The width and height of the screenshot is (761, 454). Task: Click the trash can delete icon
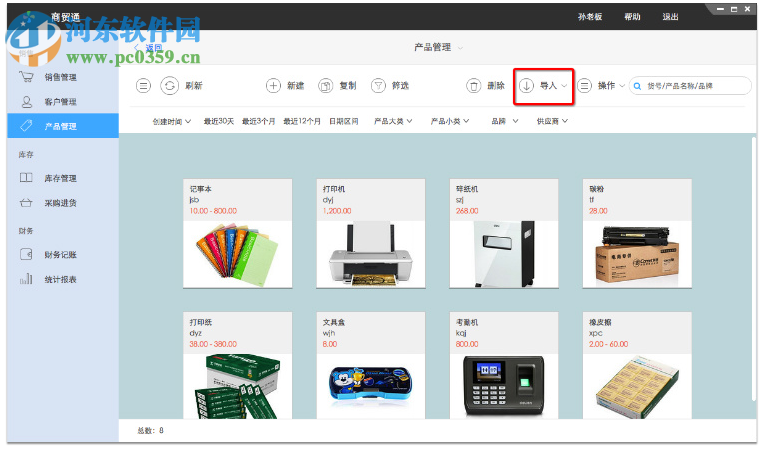click(474, 86)
